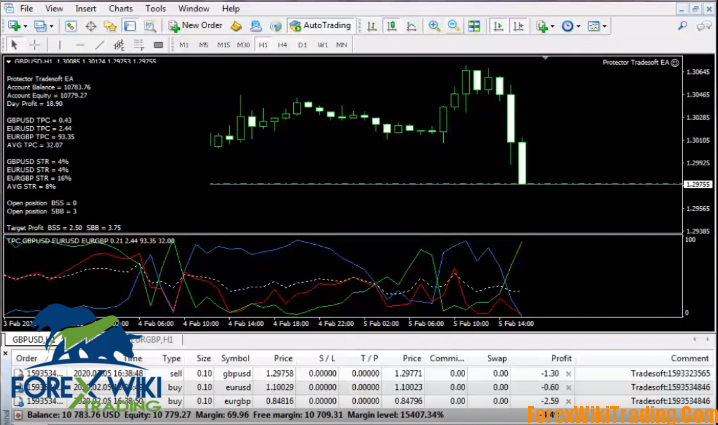Switch the chart to bar chart style
The image size is (718, 425).
(371, 25)
